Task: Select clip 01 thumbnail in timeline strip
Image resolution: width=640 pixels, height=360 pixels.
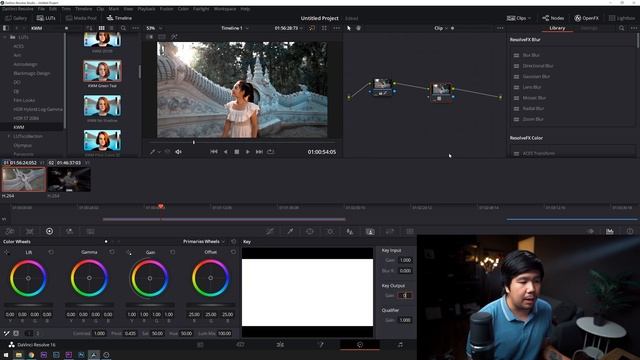Action: pyautogui.click(x=24, y=179)
